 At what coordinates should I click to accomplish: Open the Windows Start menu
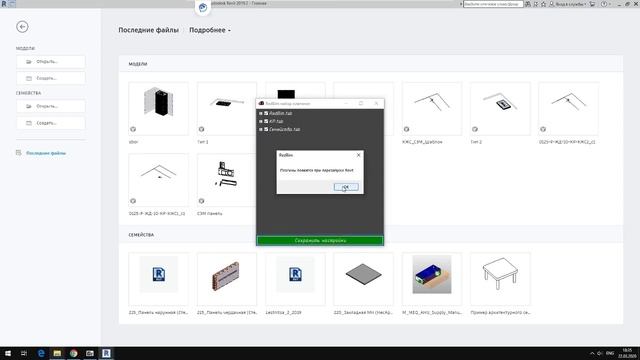pyautogui.click(x=8, y=353)
